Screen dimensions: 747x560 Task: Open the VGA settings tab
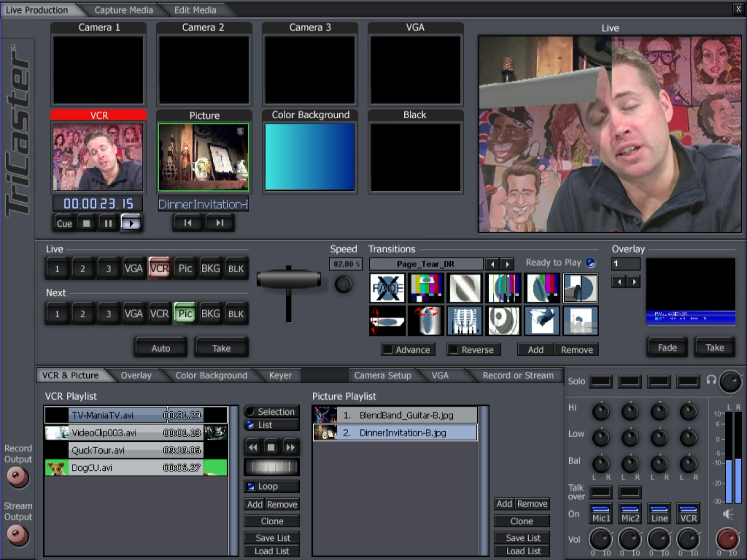(440, 375)
